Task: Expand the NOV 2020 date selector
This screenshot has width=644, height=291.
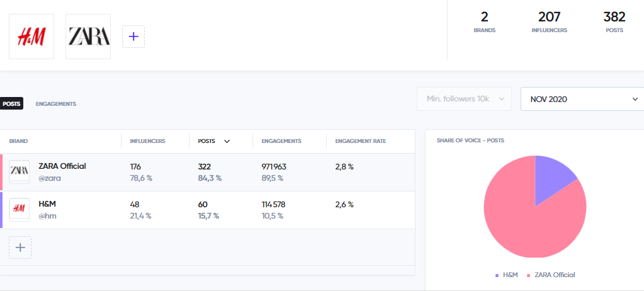Action: (x=583, y=99)
